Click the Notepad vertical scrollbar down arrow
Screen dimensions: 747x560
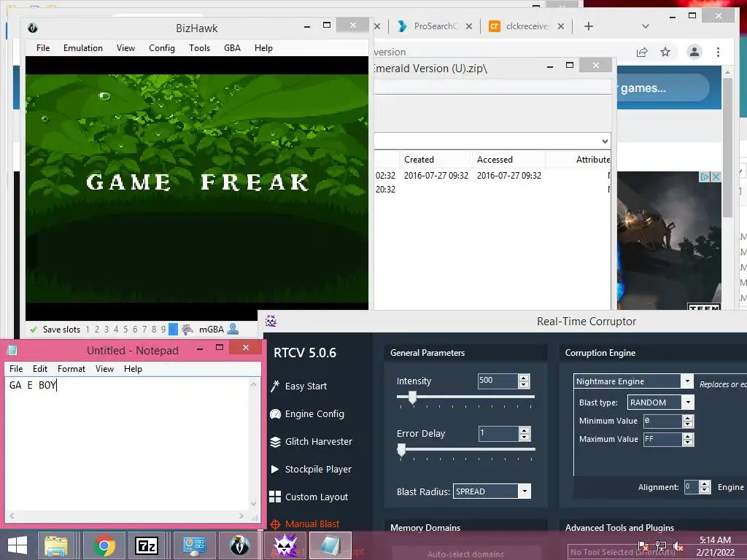[253, 504]
